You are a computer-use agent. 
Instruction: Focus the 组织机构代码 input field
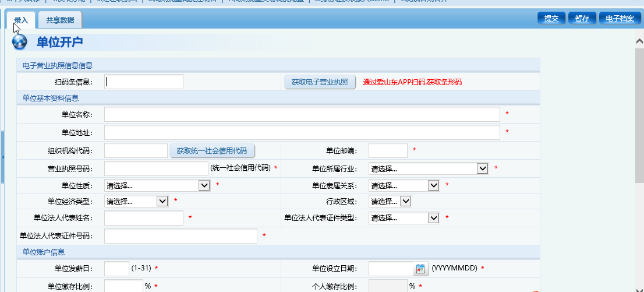[x=136, y=150]
